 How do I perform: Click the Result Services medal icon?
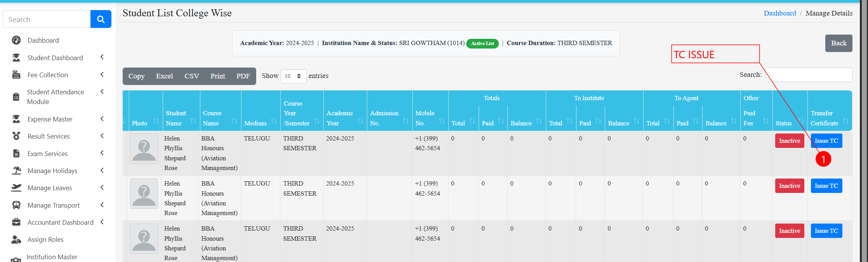click(x=16, y=136)
